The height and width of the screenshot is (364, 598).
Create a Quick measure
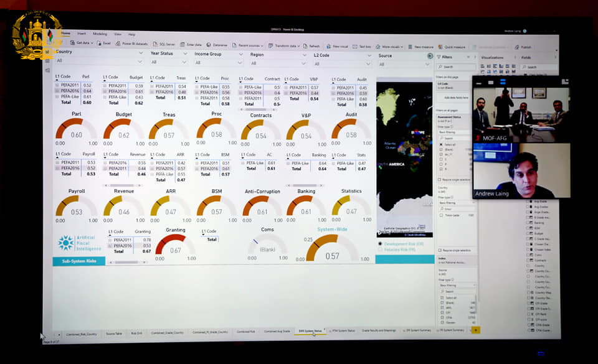pyautogui.click(x=452, y=47)
